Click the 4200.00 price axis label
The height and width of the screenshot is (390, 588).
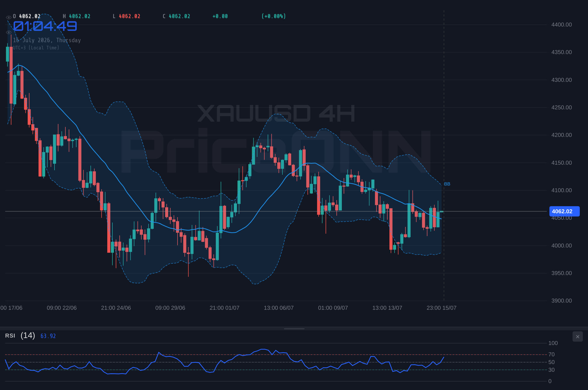[x=562, y=135]
